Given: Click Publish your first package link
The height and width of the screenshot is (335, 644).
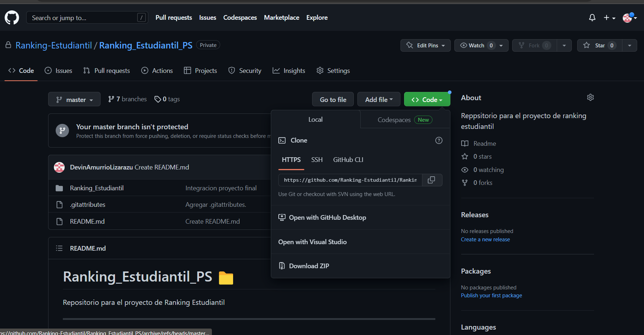Looking at the screenshot, I should tap(491, 296).
